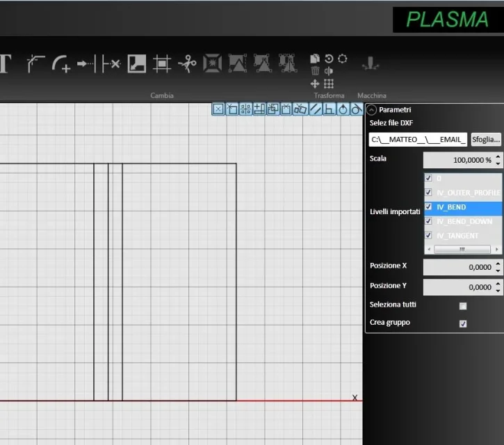
Task: Click the blue rotated squares snap icon
Action: (x=300, y=109)
